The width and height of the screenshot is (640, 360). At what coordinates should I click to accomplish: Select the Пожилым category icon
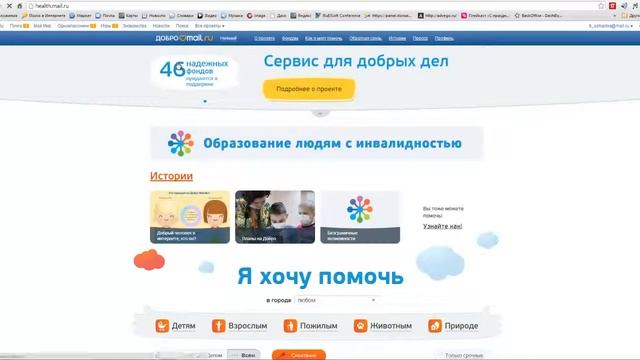click(x=290, y=326)
